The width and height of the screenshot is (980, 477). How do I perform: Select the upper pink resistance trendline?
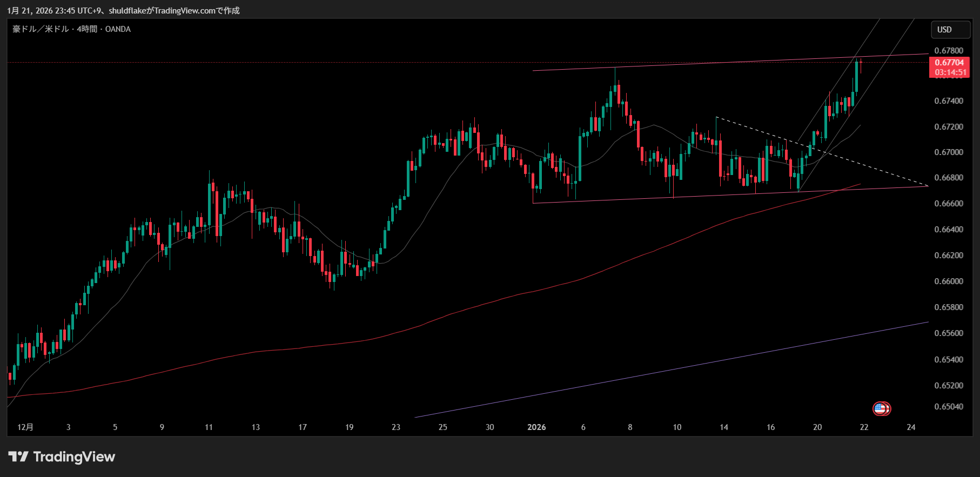pyautogui.click(x=702, y=63)
